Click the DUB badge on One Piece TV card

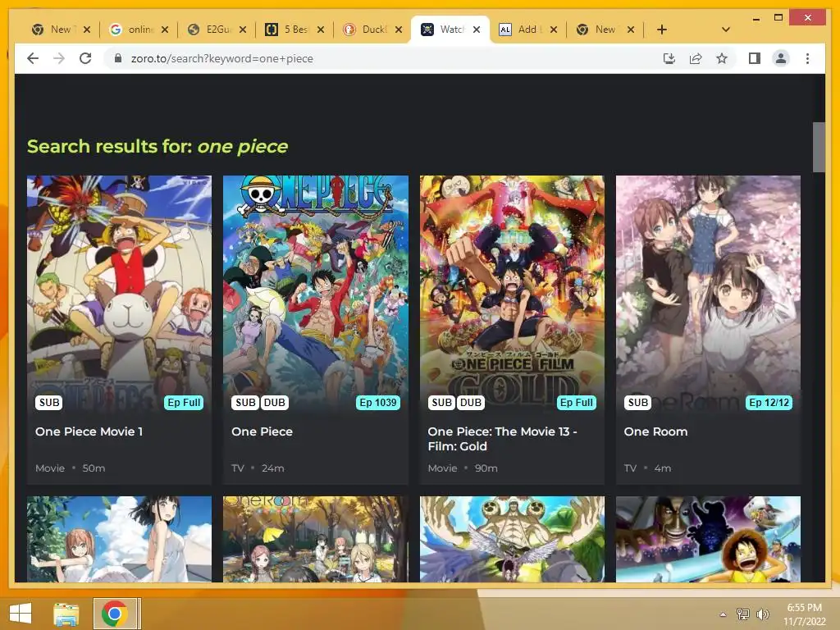[274, 402]
